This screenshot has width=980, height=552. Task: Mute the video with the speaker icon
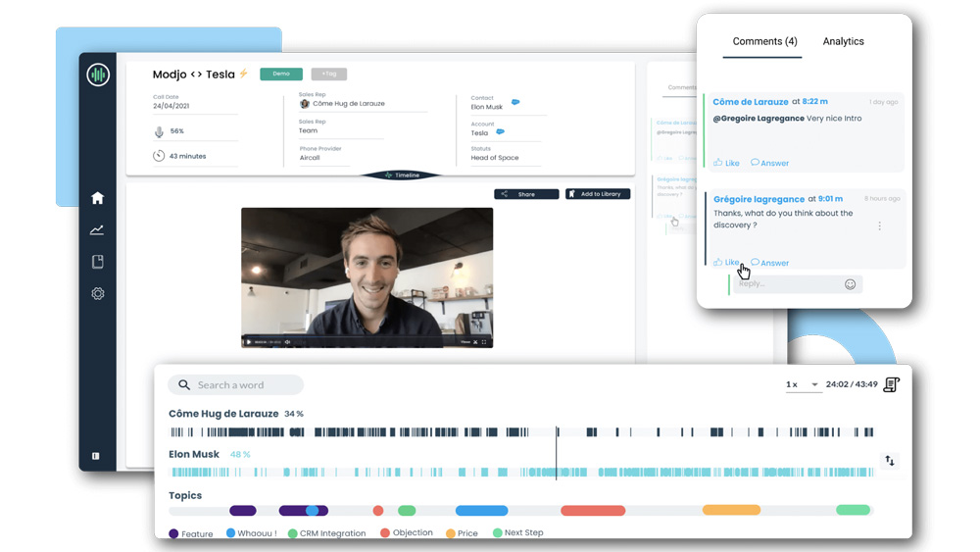[287, 342]
